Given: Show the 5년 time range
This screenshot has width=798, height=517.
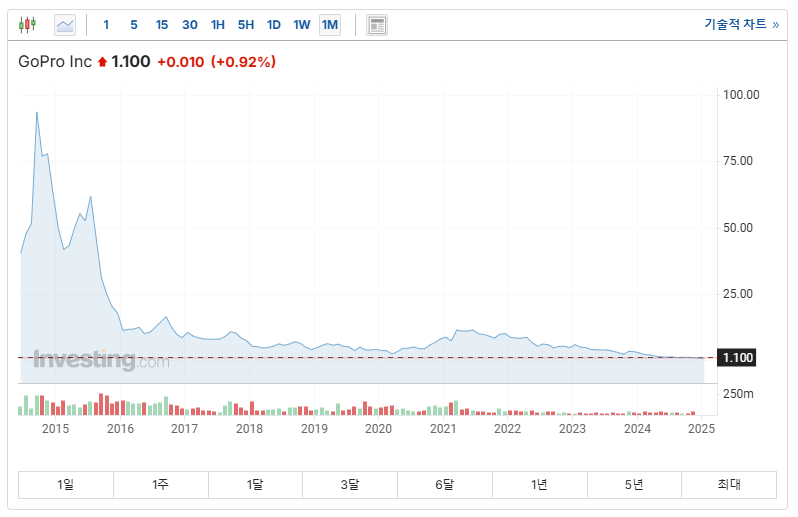Looking at the screenshot, I should point(634,484).
